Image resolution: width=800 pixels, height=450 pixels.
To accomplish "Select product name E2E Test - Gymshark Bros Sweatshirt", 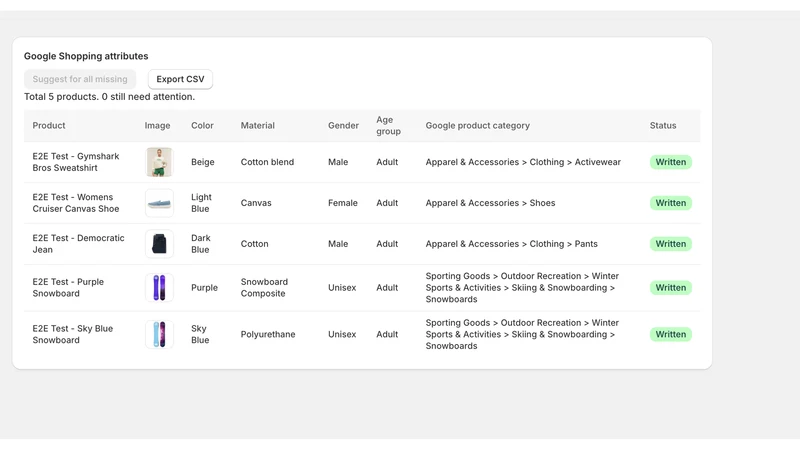I will click(x=76, y=162).
